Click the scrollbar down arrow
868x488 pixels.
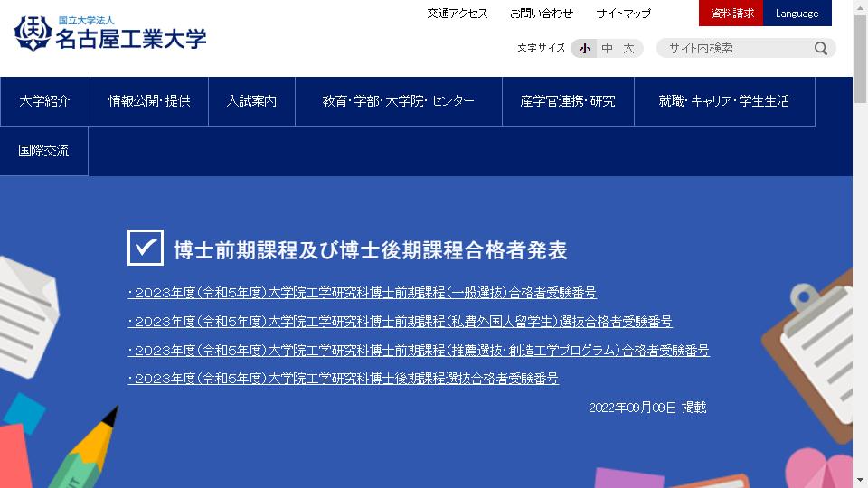860,480
